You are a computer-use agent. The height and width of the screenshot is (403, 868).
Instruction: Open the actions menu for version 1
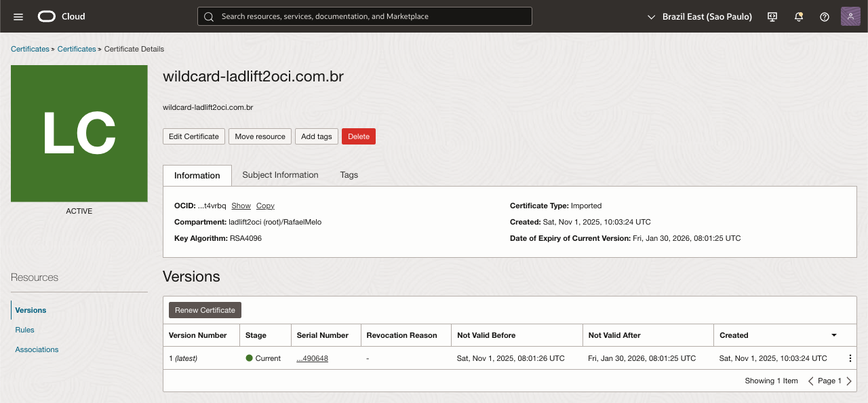click(x=850, y=358)
